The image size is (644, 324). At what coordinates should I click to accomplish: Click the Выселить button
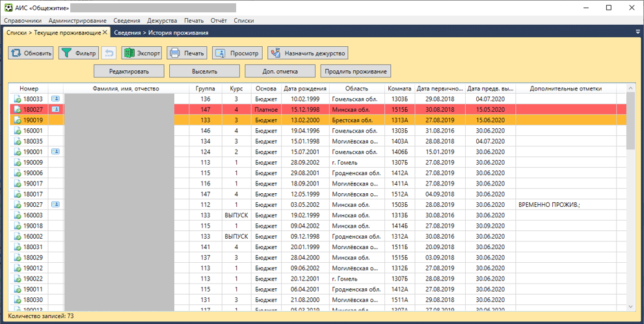204,71
